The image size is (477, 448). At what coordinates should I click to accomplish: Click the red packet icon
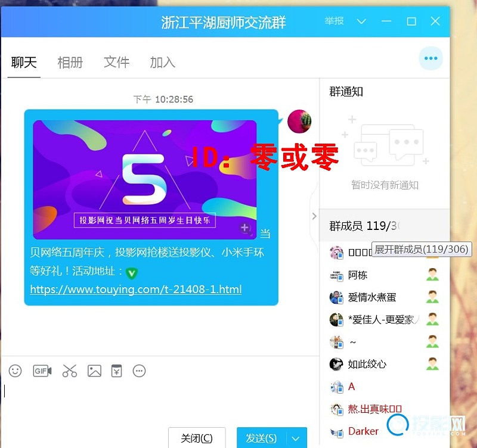116,371
